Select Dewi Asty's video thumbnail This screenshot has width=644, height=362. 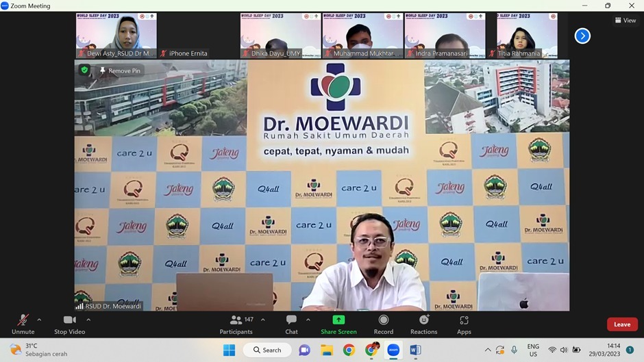coord(116,36)
